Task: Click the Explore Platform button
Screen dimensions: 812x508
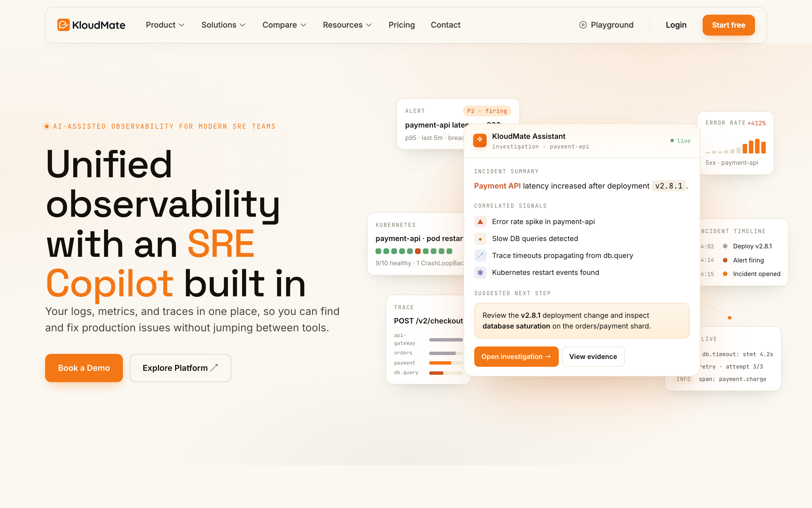Action: pos(180,367)
